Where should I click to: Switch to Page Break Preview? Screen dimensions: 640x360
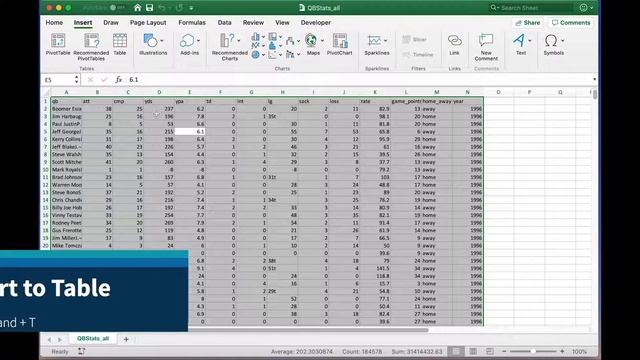click(490, 351)
